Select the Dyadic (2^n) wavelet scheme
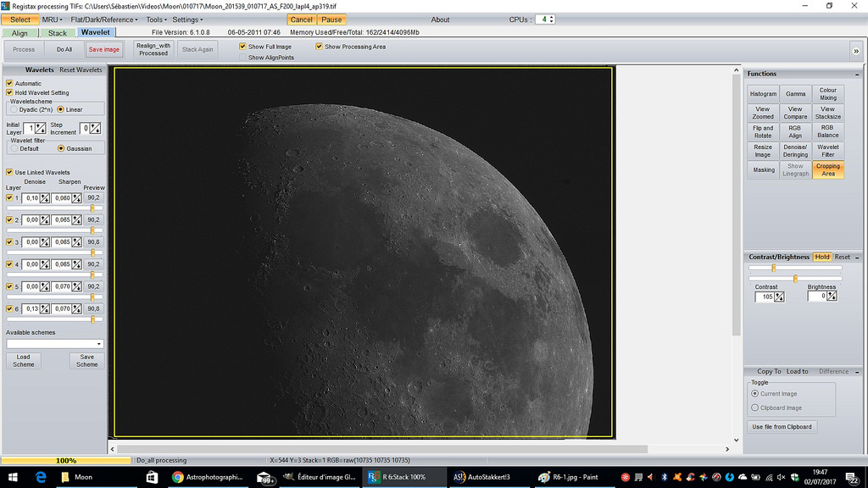The width and height of the screenshot is (868, 488). [x=13, y=109]
